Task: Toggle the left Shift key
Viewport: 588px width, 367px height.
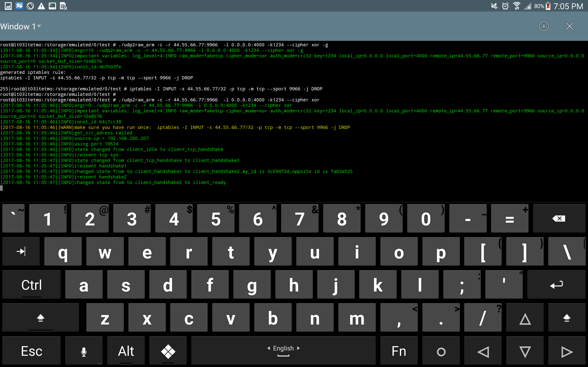Action: coord(41,317)
